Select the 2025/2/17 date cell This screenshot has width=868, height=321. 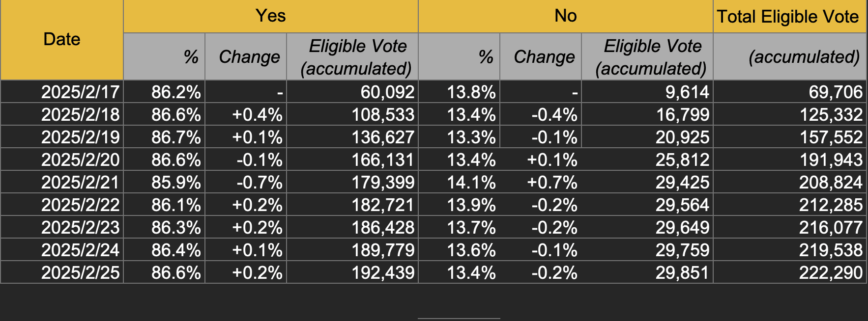tap(62, 92)
